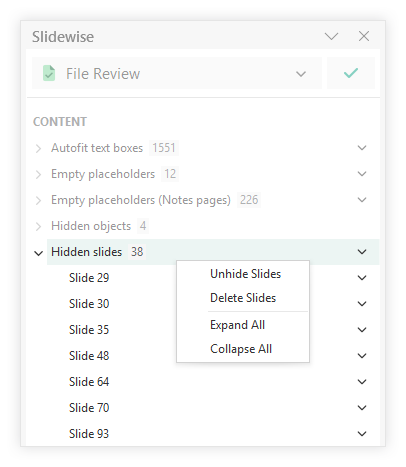Open actions chevron for Slide 29

pyautogui.click(x=362, y=278)
